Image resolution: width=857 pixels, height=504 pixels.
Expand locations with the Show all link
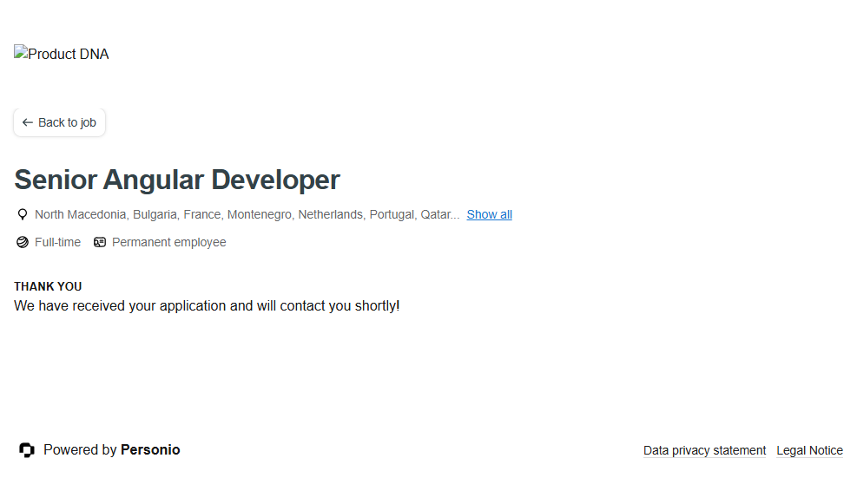tap(489, 214)
